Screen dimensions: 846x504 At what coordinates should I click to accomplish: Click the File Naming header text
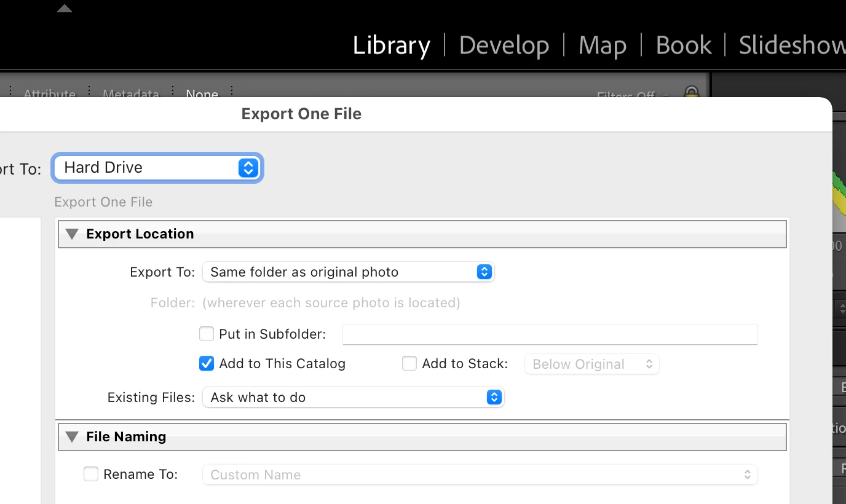point(126,437)
